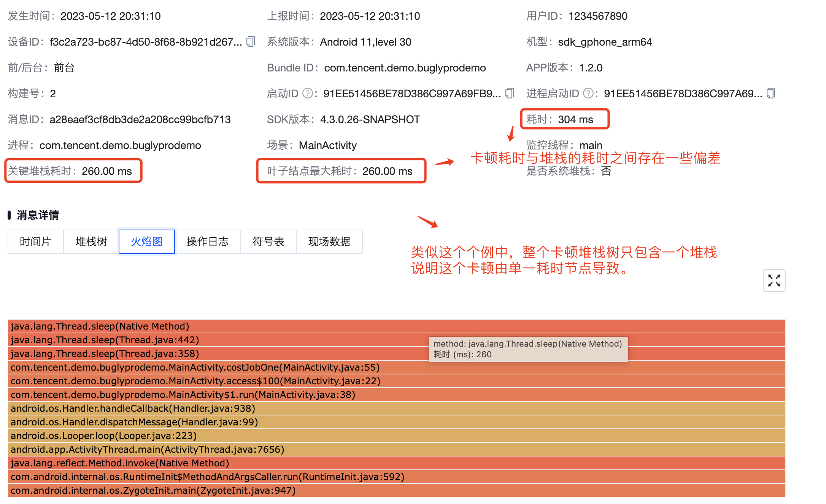
Task: Click message ID a28eaef3cf8db3de2a208cc99bcfb713
Action: pos(140,119)
